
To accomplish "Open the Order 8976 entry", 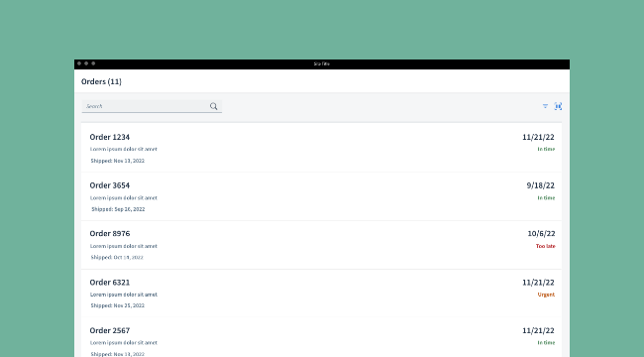I will click(322, 245).
